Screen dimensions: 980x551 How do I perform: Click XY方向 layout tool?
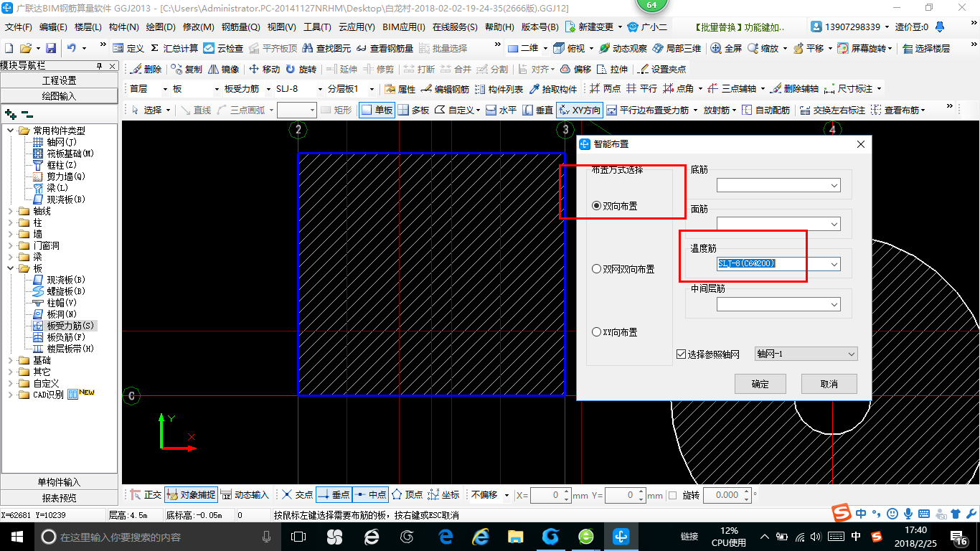pos(579,110)
